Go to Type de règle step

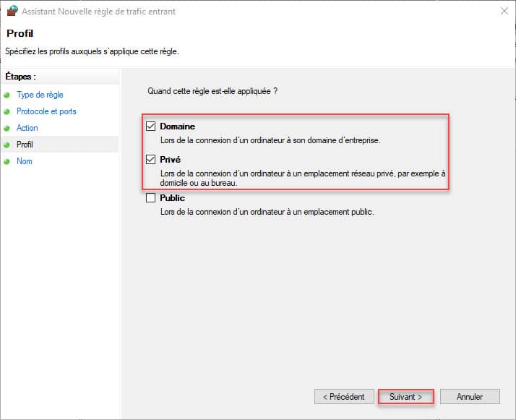coord(40,95)
